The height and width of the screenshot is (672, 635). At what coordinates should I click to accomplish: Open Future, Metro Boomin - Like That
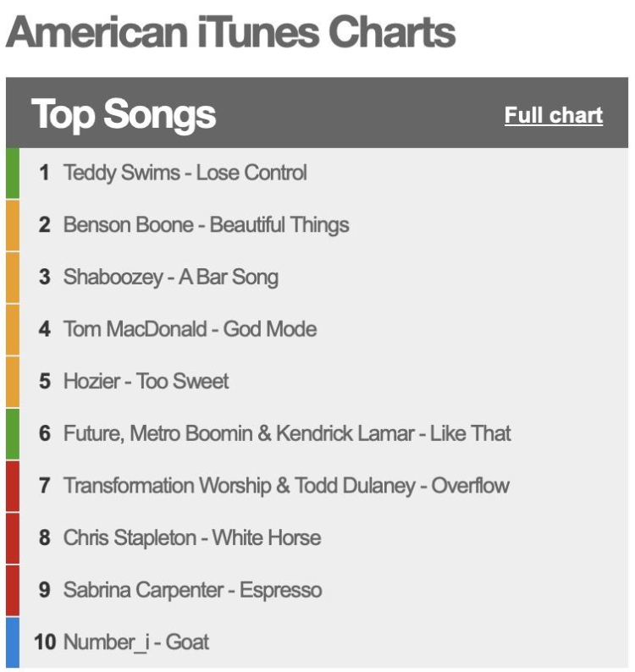coord(287,434)
